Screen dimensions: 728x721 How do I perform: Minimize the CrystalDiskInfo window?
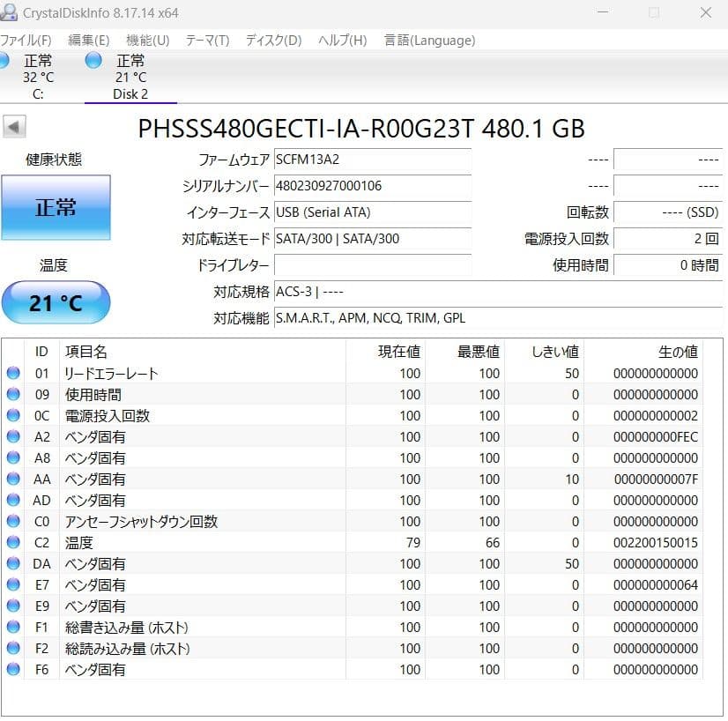pyautogui.click(x=603, y=12)
